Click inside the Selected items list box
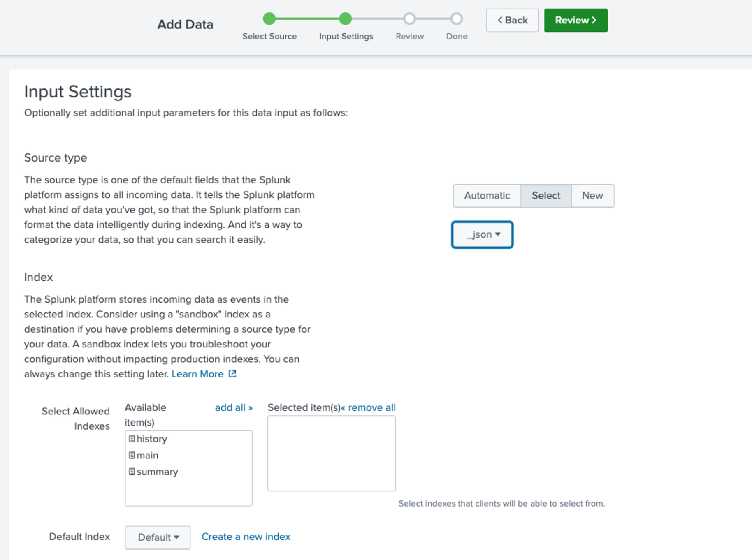The height and width of the screenshot is (560, 752). tap(331, 453)
